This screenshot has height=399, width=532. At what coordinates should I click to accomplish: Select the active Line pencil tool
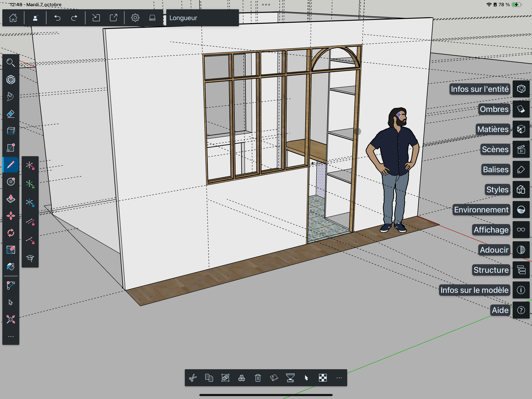point(11,165)
